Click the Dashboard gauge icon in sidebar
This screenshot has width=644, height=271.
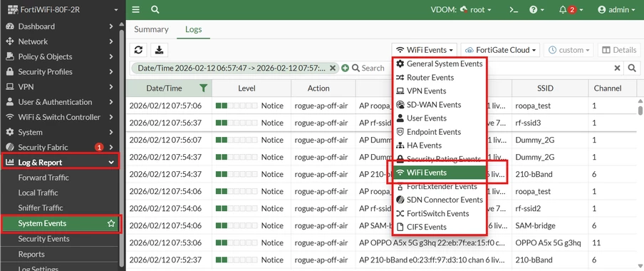click(x=10, y=26)
